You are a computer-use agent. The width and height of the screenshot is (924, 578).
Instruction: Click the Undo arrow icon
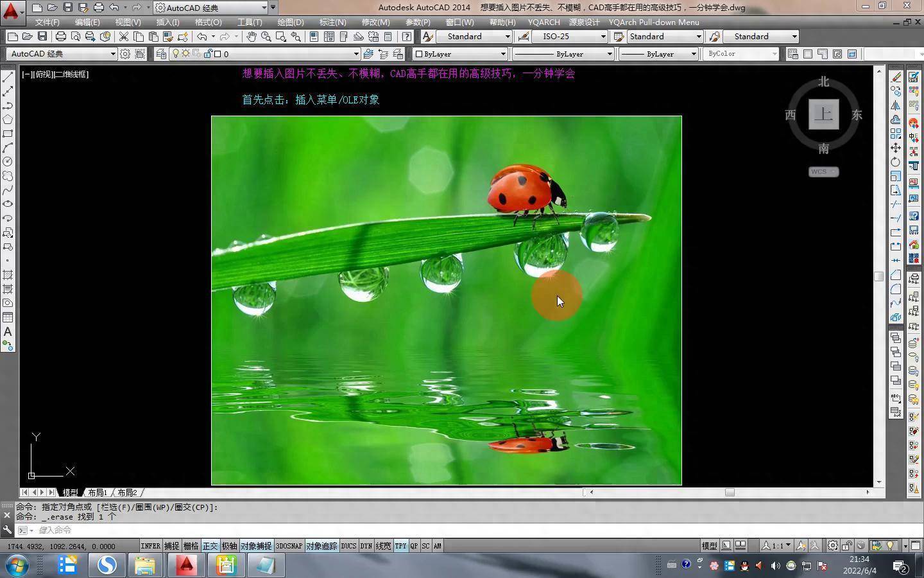[202, 37]
